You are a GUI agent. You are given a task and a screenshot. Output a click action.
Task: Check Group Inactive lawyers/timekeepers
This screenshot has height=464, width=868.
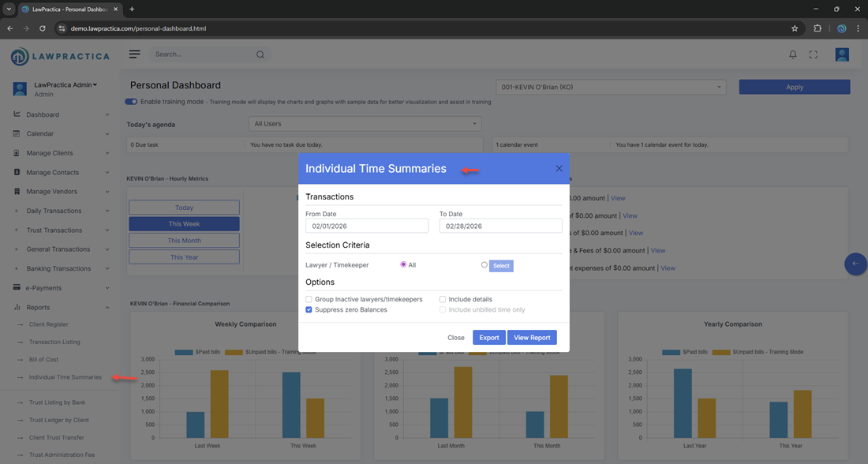click(309, 300)
